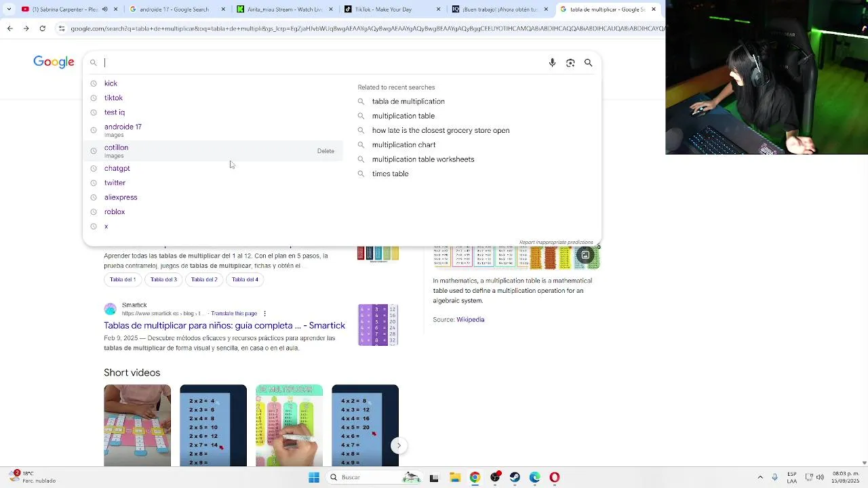The height and width of the screenshot is (488, 868).
Task: Click image search icon on knowledge panel thumbnails
Action: tap(585, 255)
